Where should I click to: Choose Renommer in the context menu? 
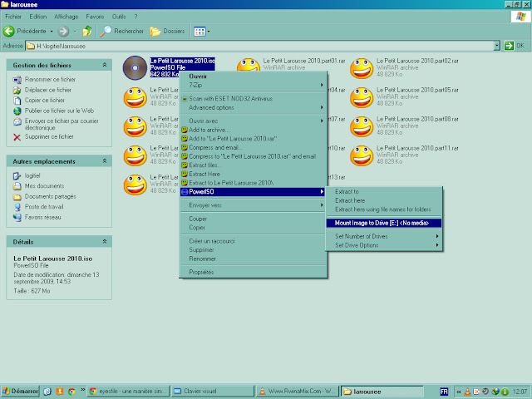253,259
